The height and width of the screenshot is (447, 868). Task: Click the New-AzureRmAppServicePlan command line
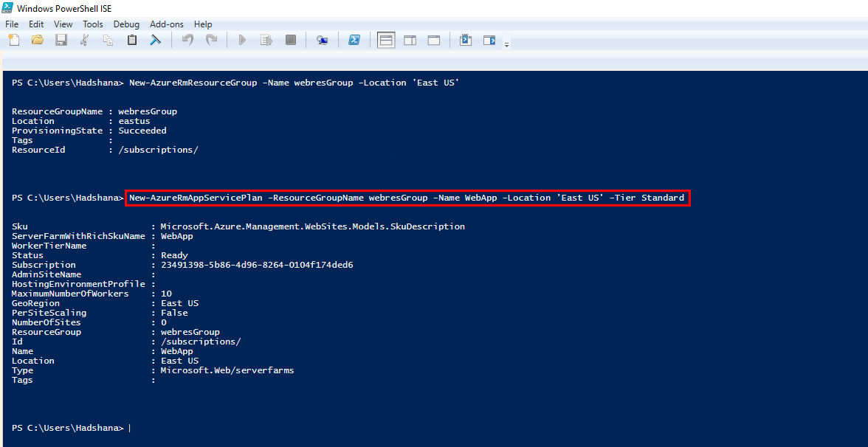(407, 198)
